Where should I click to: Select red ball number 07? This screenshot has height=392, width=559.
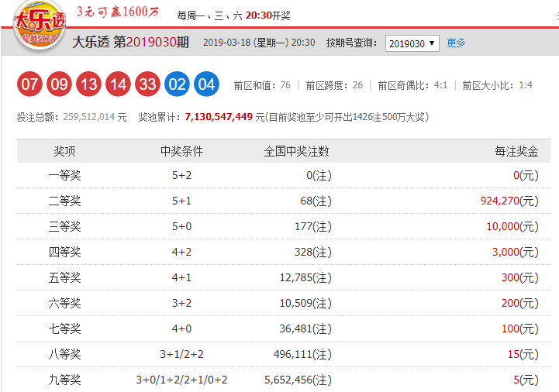[29, 84]
